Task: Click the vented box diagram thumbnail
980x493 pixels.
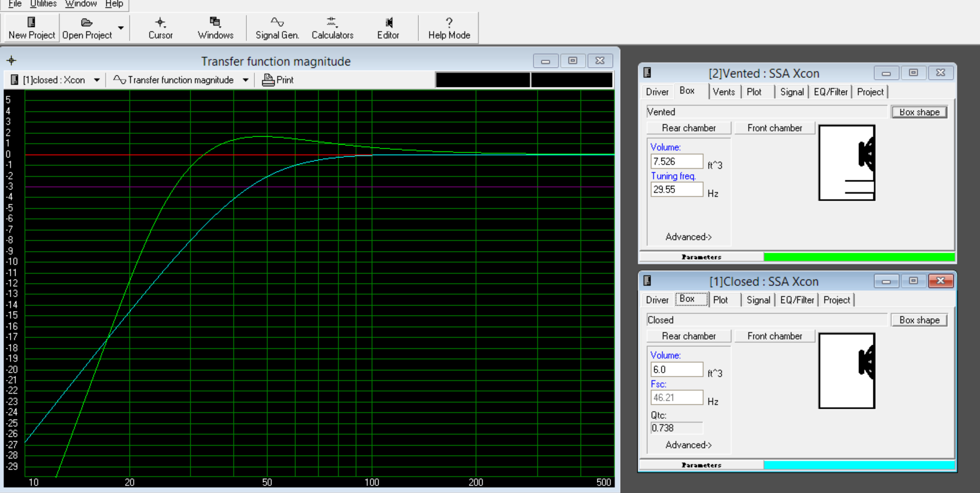Action: coord(847,163)
